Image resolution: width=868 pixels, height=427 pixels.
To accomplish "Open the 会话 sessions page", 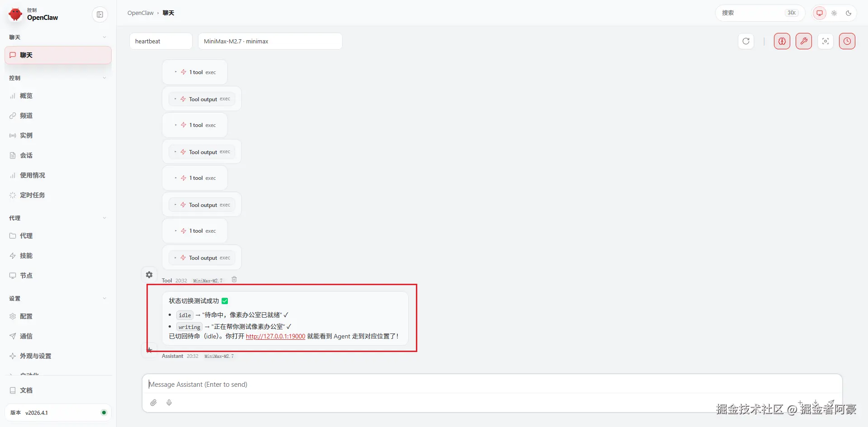I will pyautogui.click(x=58, y=155).
